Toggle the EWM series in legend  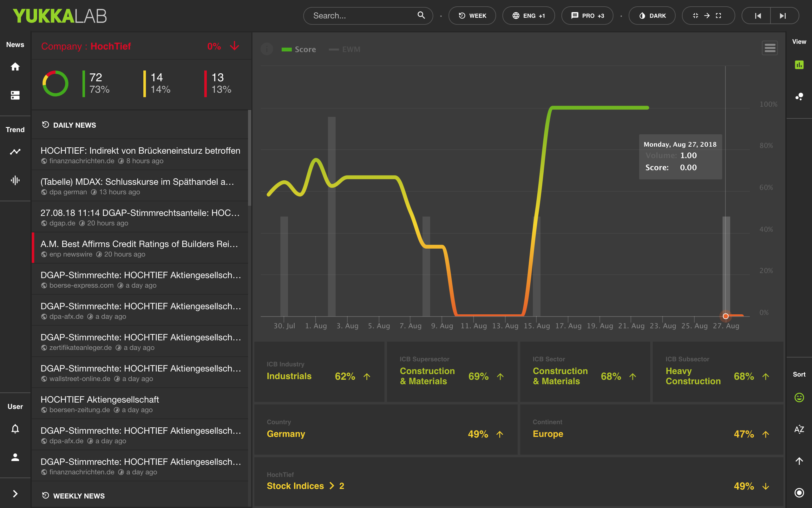pos(344,50)
